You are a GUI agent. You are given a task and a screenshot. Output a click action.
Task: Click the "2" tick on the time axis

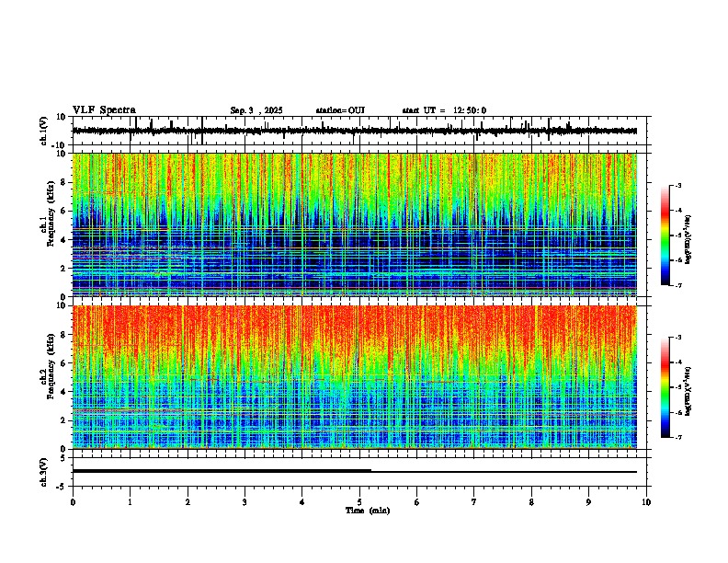point(188,502)
